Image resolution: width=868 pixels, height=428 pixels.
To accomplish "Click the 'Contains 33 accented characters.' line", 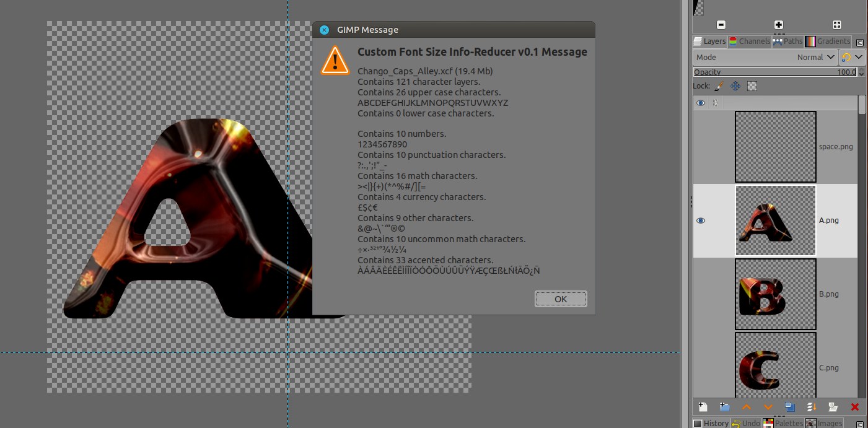I will [x=425, y=260].
